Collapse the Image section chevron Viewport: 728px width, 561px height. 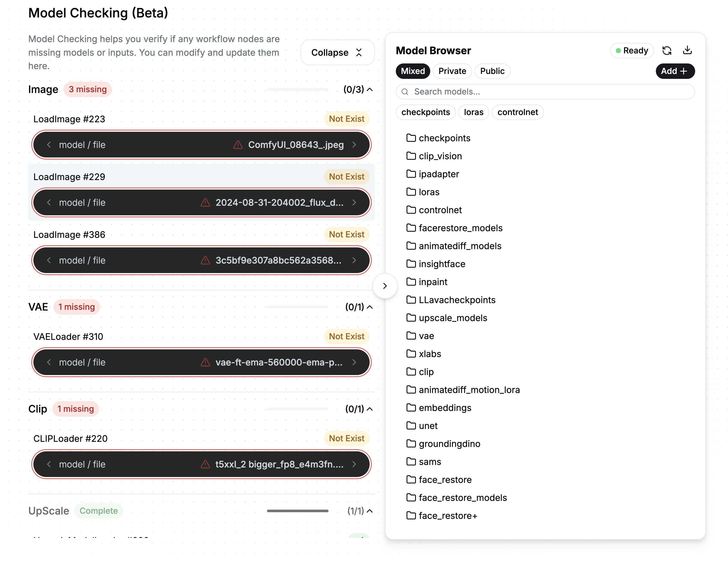370,89
